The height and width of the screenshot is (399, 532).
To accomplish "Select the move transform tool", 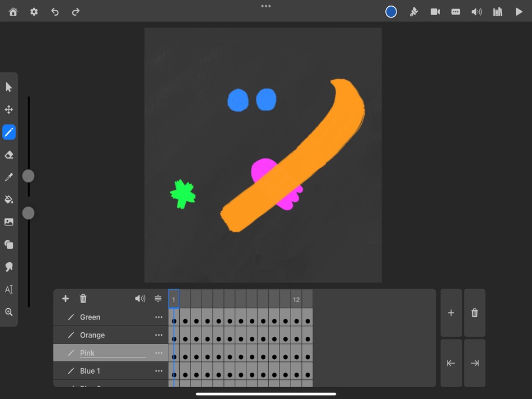I will [9, 109].
